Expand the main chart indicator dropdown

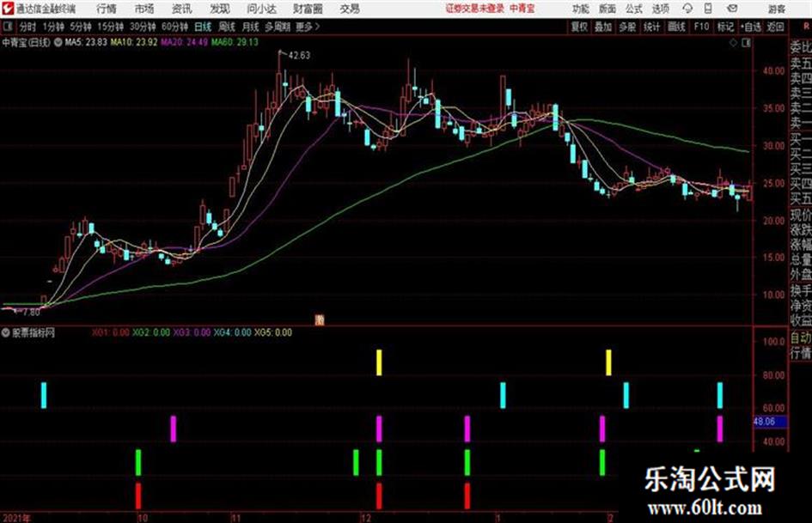pyautogui.click(x=58, y=42)
